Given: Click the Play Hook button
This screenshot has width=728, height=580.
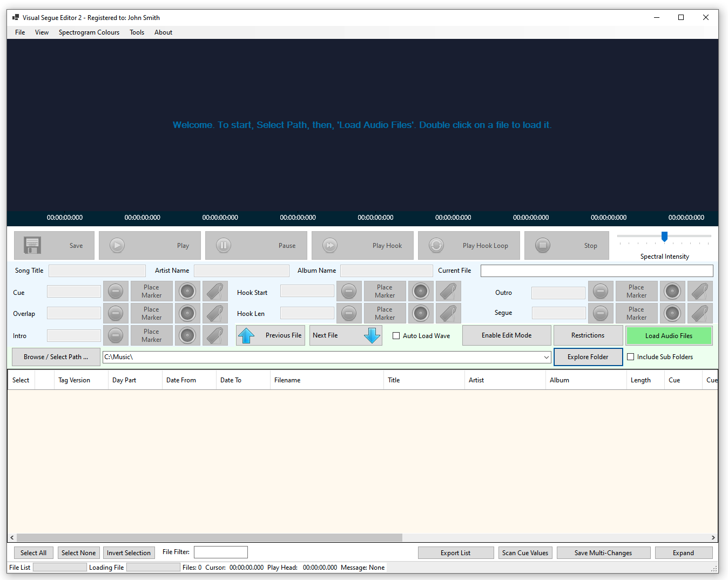Looking at the screenshot, I should point(362,246).
